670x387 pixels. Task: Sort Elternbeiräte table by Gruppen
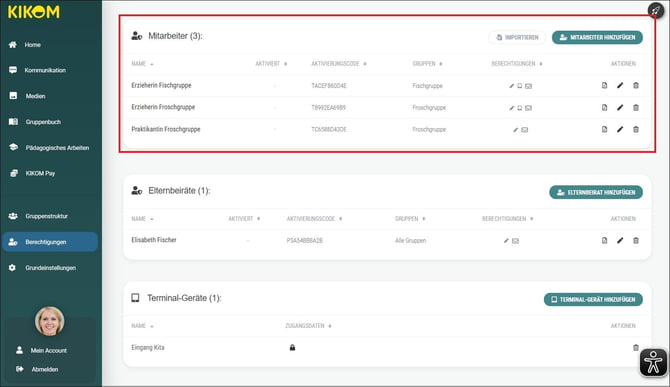[x=410, y=219]
